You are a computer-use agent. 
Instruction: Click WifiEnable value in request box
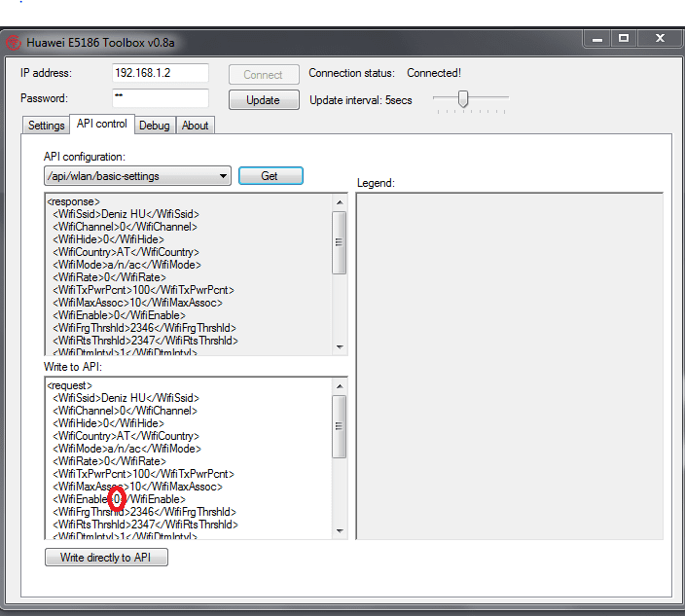pos(117,499)
